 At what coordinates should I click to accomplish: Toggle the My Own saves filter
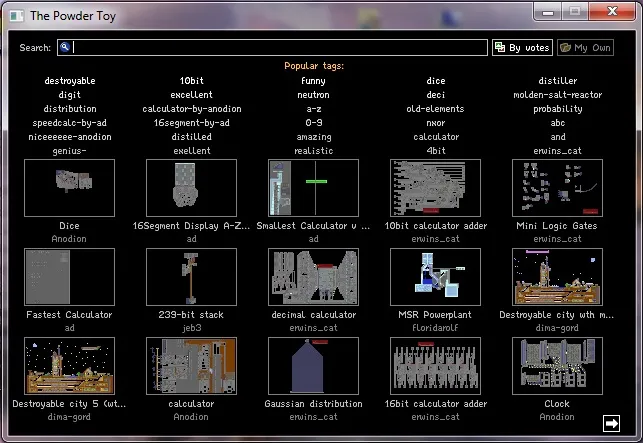click(x=585, y=47)
